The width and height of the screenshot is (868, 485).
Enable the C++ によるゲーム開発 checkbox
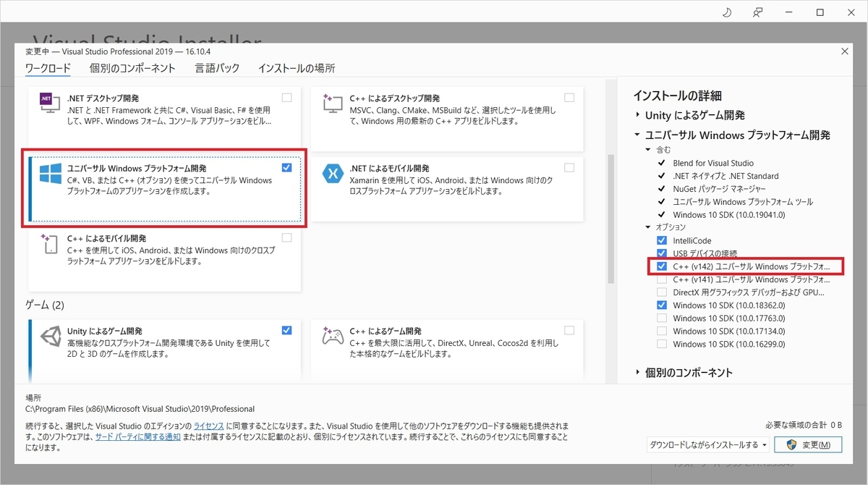(x=569, y=330)
